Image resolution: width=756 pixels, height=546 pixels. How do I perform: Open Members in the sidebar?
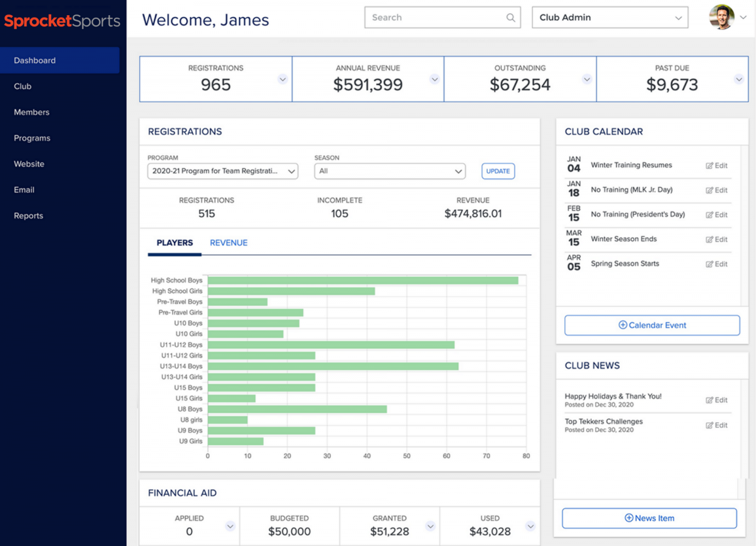(x=31, y=112)
